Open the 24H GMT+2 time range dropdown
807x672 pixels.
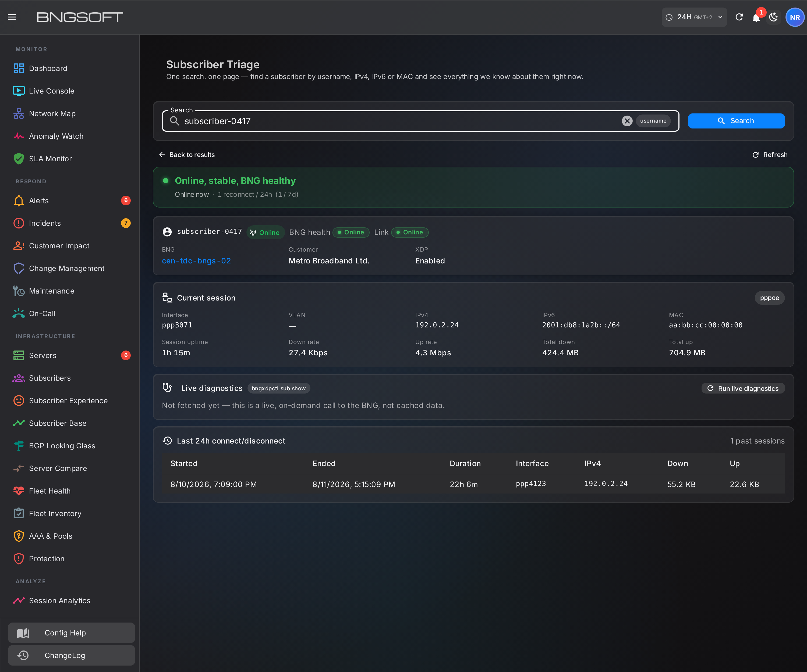point(694,17)
